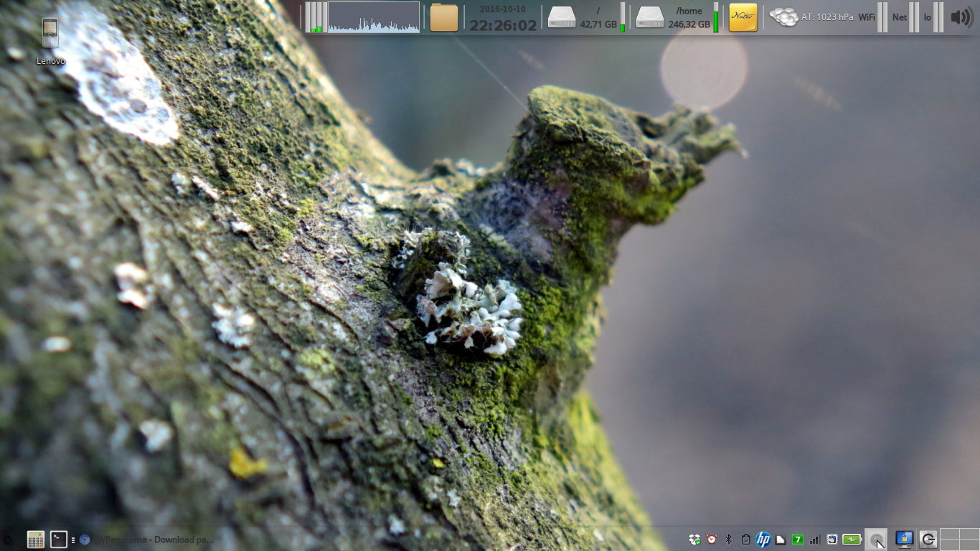Open the network signal strength icon
980x551 pixels.
(815, 540)
